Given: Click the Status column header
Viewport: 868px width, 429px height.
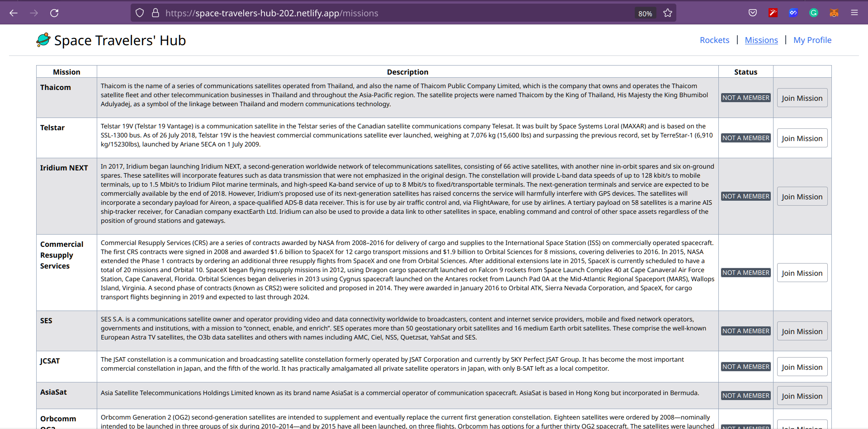Looking at the screenshot, I should point(745,72).
